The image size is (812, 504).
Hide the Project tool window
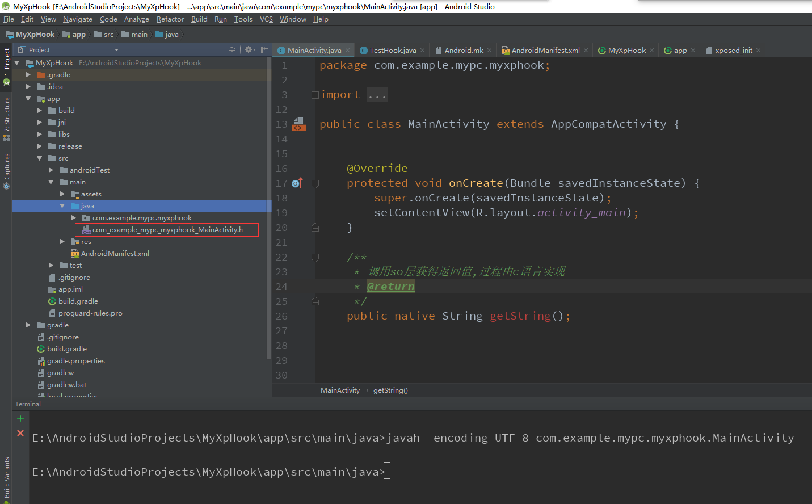(x=264, y=50)
